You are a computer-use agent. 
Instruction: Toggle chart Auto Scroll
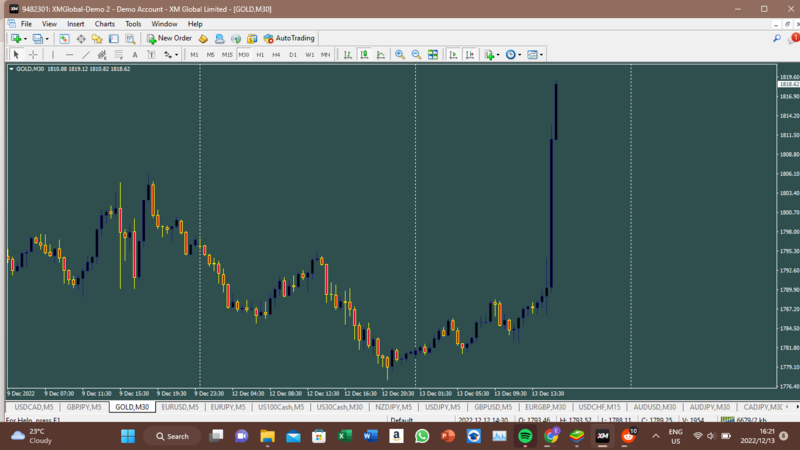point(453,55)
